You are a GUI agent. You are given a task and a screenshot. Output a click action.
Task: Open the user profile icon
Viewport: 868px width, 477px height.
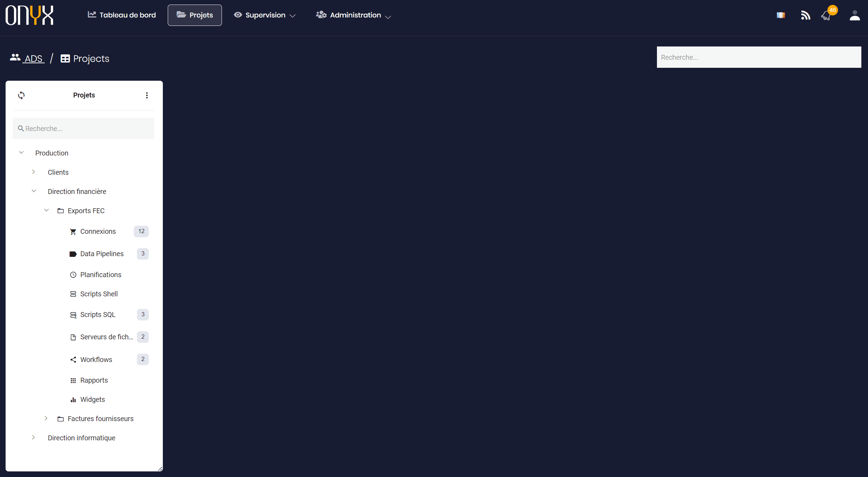tap(855, 15)
